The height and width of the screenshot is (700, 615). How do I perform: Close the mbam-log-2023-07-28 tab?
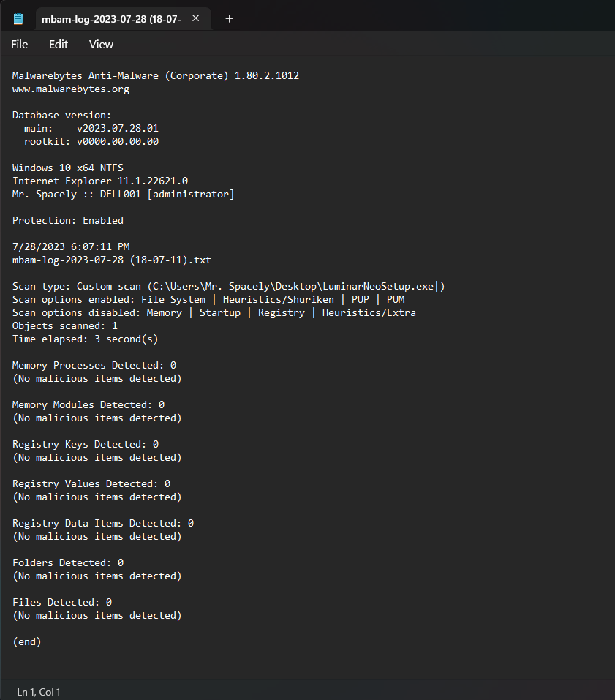coord(195,18)
